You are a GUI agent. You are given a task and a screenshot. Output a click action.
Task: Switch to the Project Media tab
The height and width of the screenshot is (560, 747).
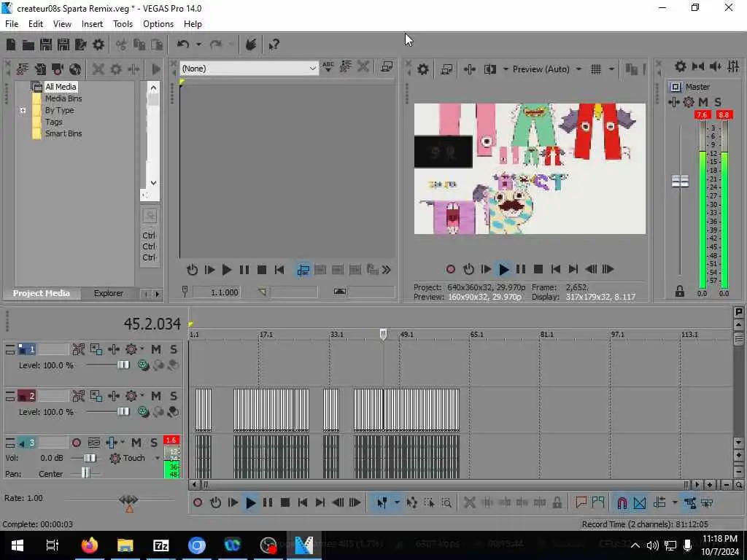[42, 293]
